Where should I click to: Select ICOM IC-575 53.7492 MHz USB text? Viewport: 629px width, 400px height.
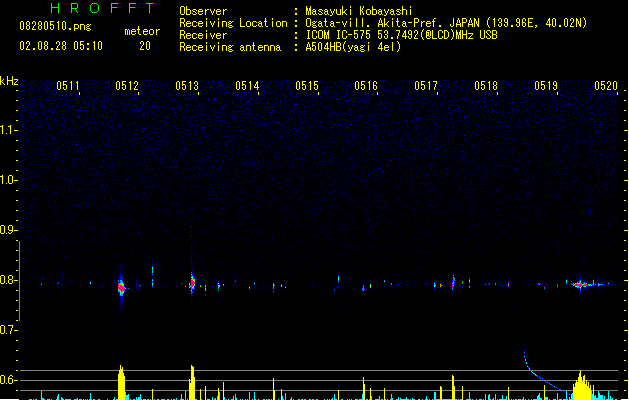click(402, 35)
